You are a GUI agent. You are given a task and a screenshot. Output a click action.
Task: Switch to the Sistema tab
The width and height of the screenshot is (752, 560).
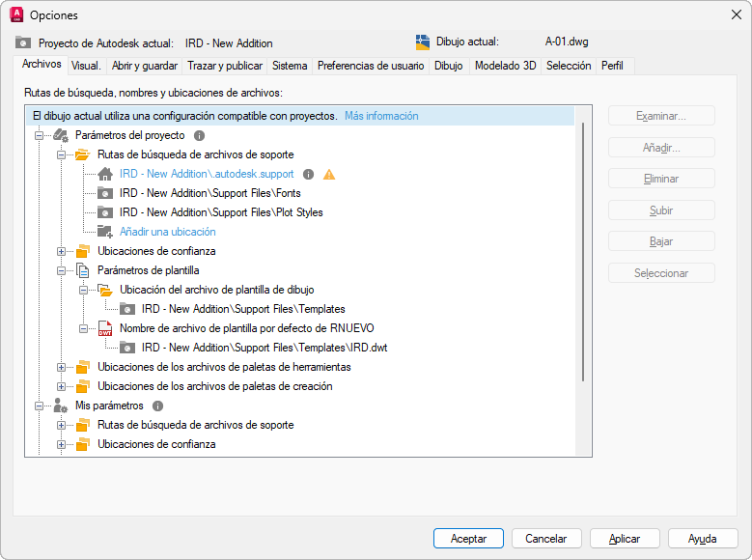coord(290,66)
